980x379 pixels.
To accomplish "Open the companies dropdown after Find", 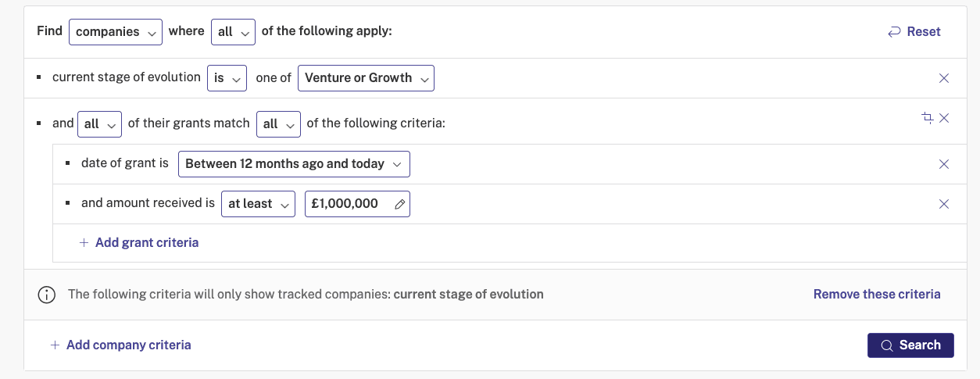I will [116, 32].
